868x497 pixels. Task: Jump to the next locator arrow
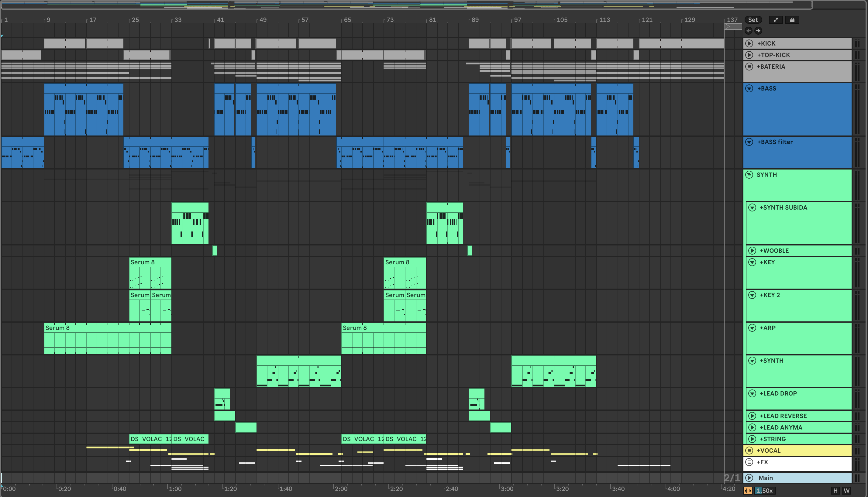tap(758, 31)
